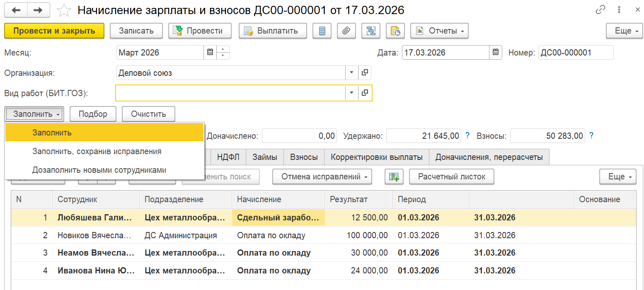The width and height of the screenshot is (644, 290).
Task: Sort by Сотрудник column header
Action: tap(96, 199)
